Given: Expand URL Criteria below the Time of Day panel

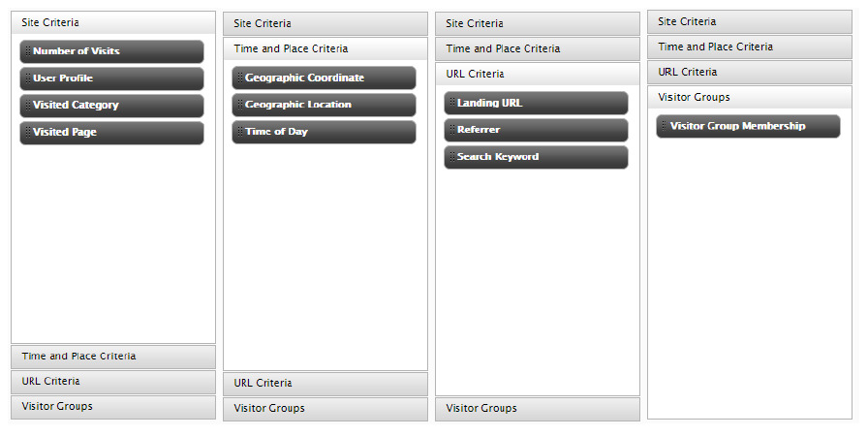Looking at the screenshot, I should pos(325,384).
